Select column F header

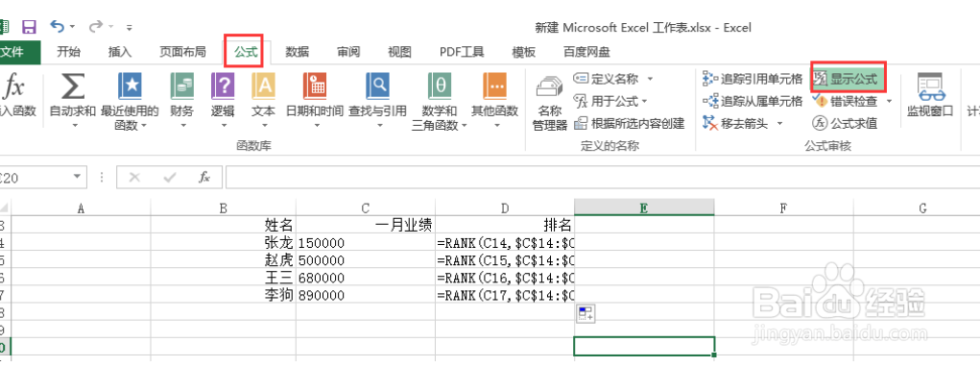pyautogui.click(x=783, y=208)
